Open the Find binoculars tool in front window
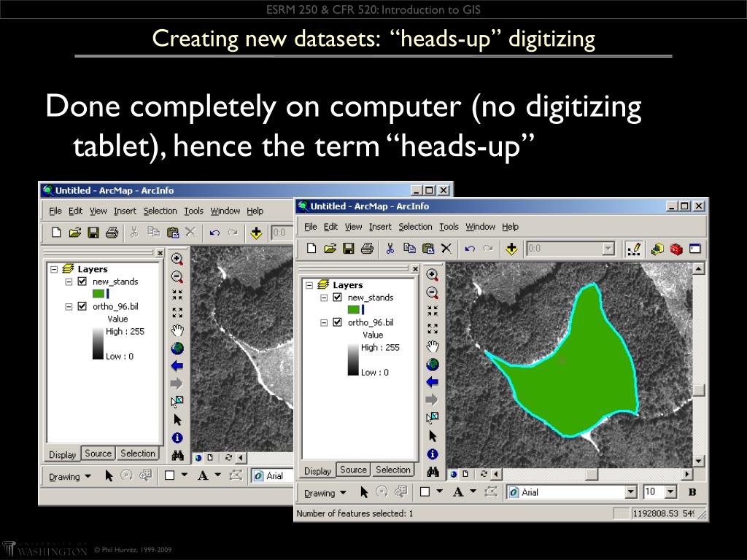The width and height of the screenshot is (747, 560). pyautogui.click(x=432, y=472)
